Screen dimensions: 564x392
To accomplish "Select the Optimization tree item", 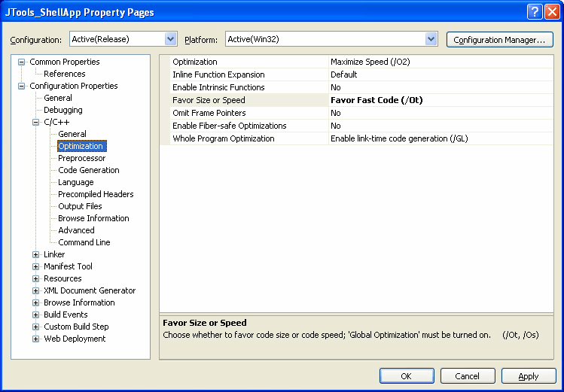I will pos(81,146).
